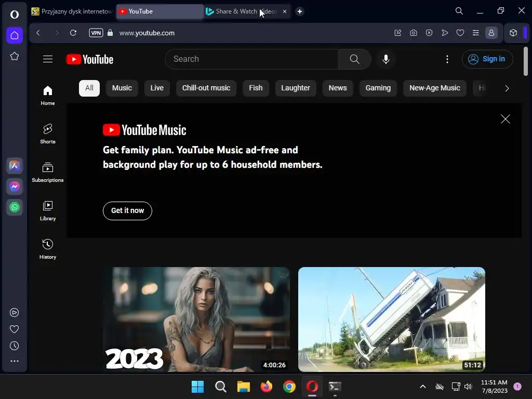
Task: Switch to the YouTube tab
Action: pyautogui.click(x=160, y=11)
